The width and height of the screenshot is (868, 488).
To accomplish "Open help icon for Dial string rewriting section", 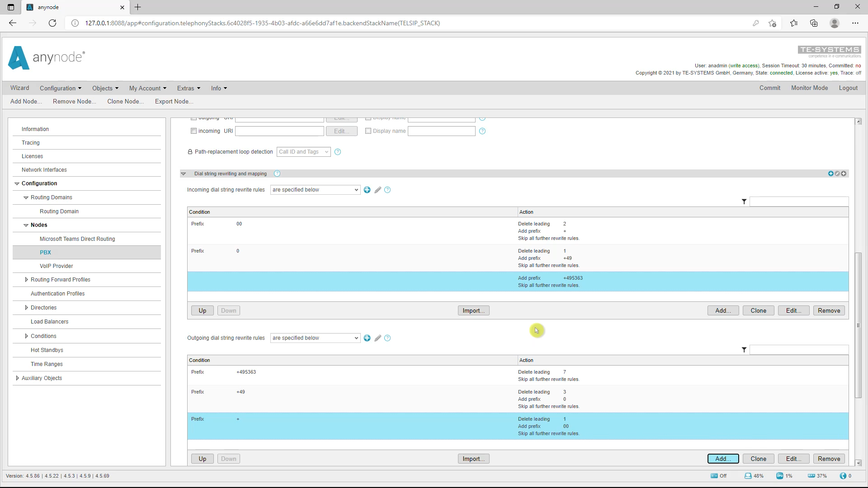I will pyautogui.click(x=277, y=174).
